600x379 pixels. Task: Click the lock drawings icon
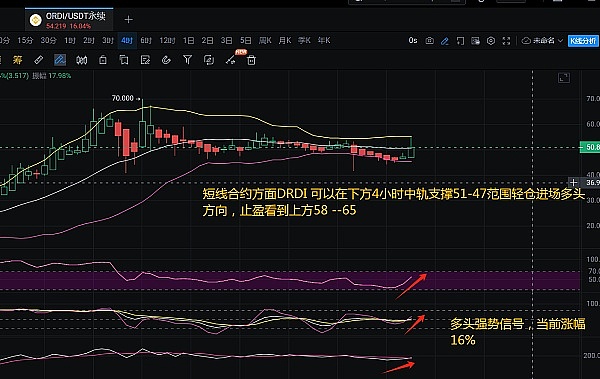103,60
